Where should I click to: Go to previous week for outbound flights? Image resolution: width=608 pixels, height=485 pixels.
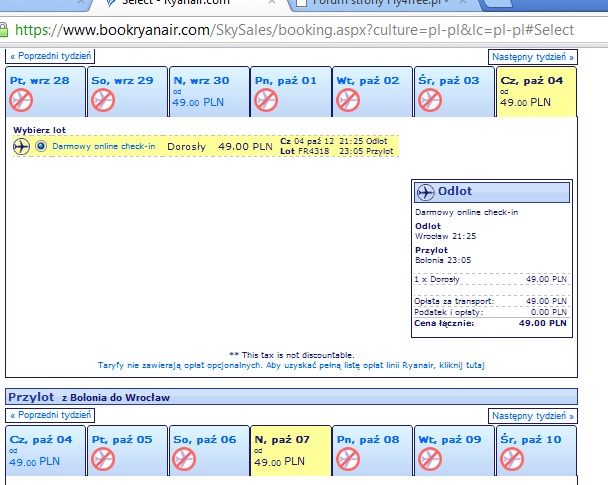[50, 56]
